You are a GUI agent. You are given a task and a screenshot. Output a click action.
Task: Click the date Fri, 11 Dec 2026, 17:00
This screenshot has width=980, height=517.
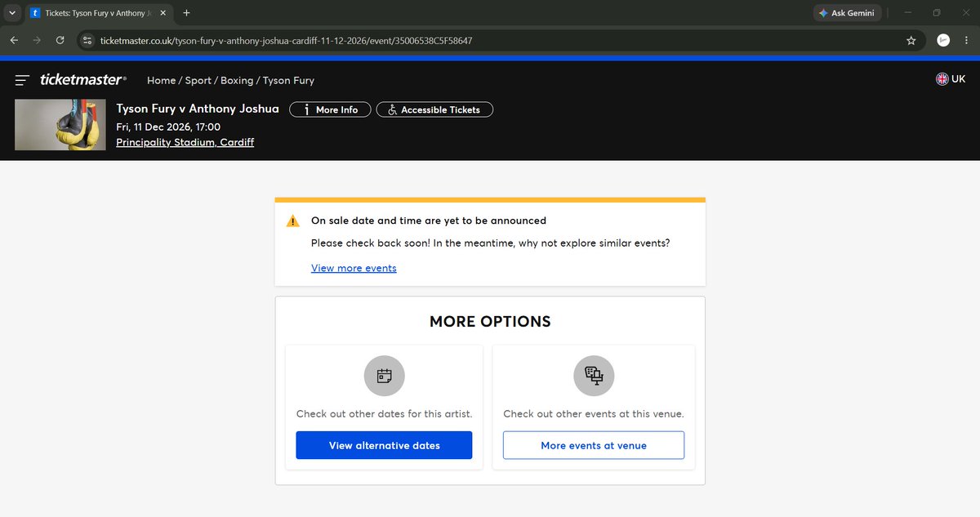[x=168, y=127]
